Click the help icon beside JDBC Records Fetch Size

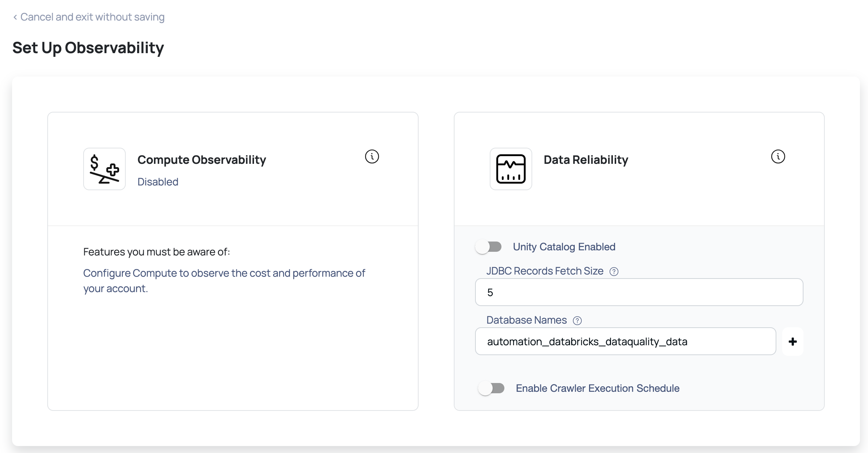[x=614, y=271]
